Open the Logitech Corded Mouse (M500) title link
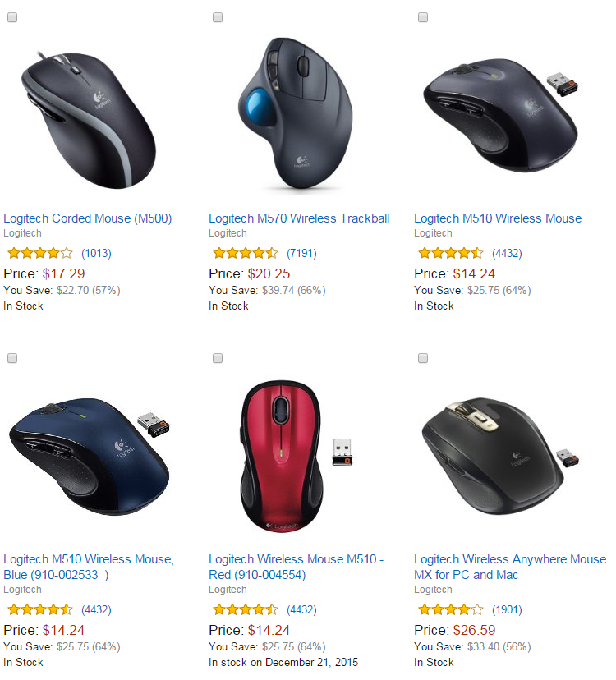Screen dimensions: 616x680 click(x=88, y=218)
